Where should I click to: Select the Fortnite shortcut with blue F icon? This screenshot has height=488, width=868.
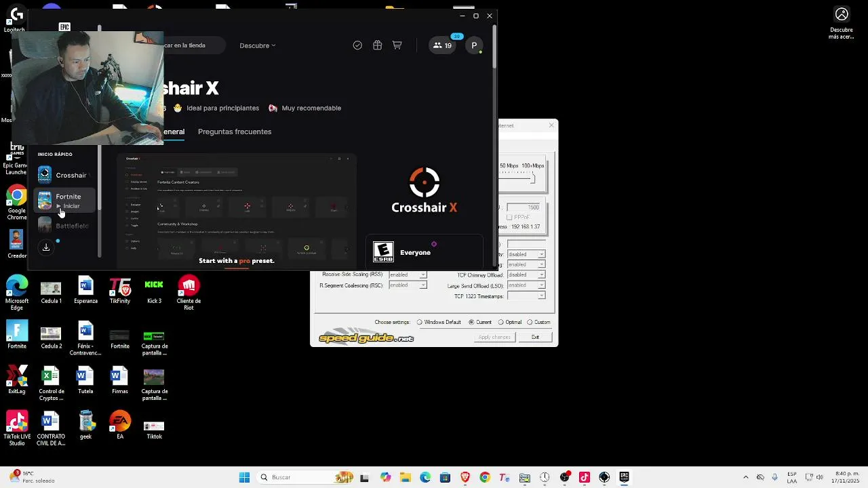coord(17,335)
